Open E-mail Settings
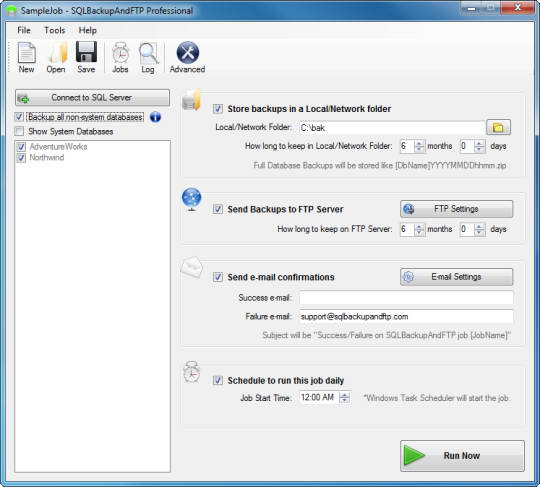The image size is (540, 487). 456,277
